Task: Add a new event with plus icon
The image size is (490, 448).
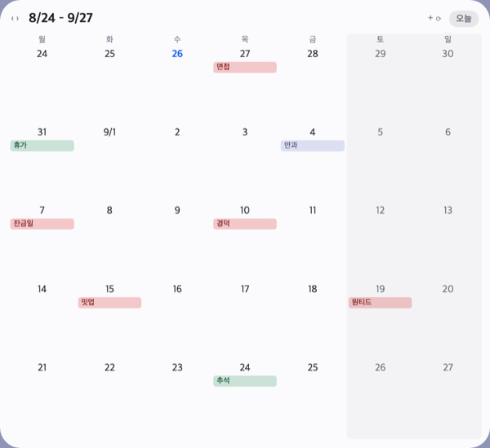Action: pos(430,18)
